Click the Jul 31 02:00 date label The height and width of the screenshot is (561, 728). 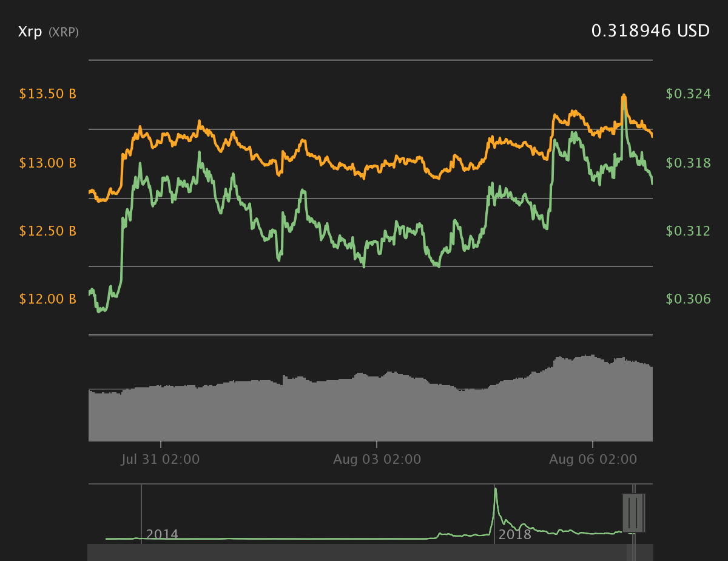tap(160, 460)
